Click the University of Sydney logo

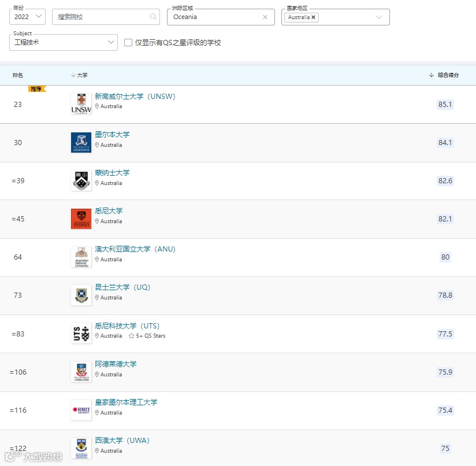pos(81,219)
